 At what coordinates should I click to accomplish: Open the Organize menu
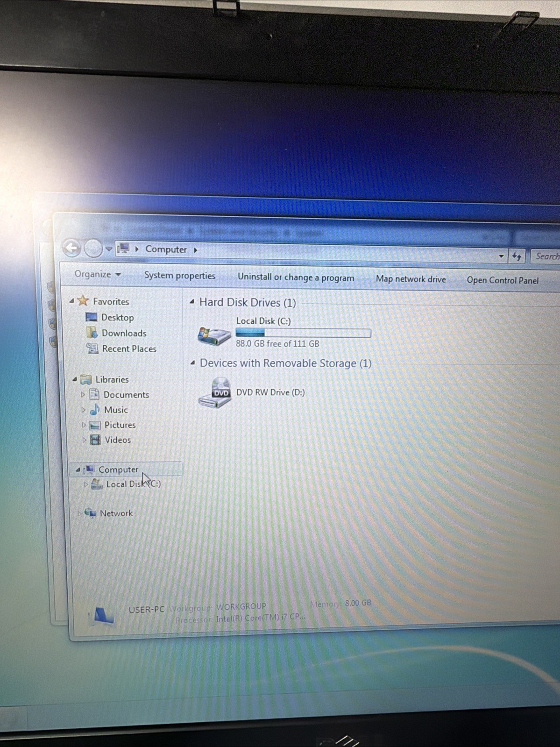[x=97, y=274]
